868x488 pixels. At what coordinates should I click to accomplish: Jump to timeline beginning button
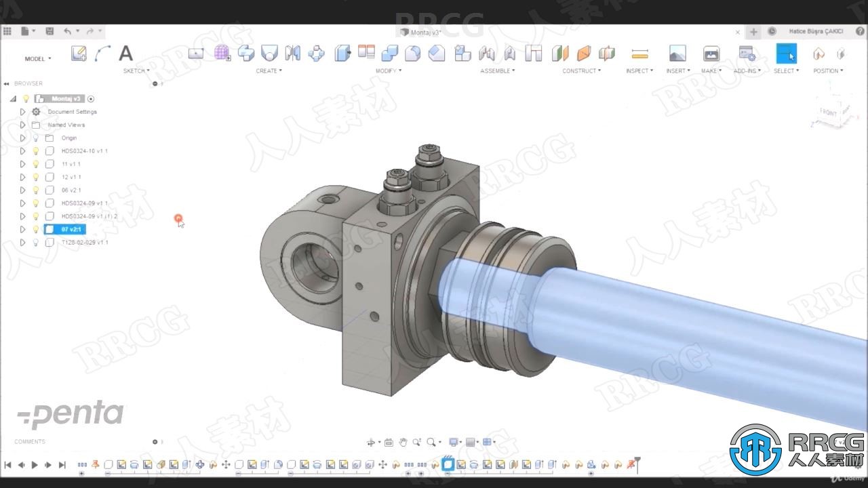(x=7, y=465)
